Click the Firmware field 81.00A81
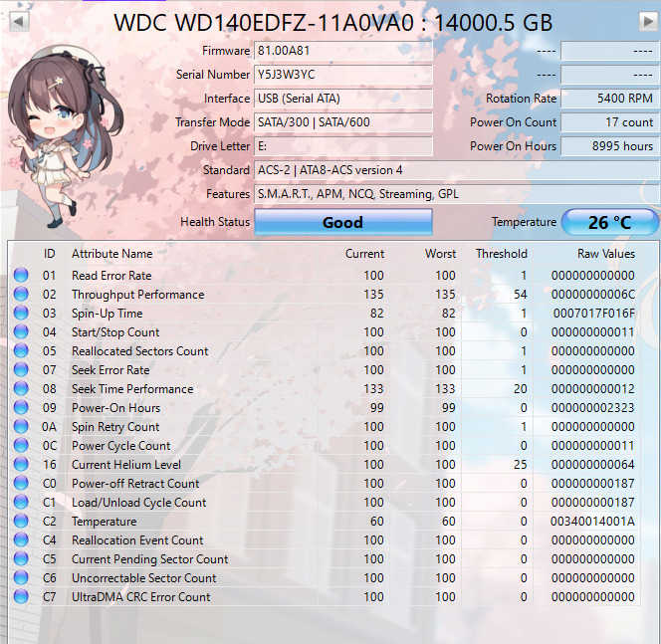The image size is (661, 644). pyautogui.click(x=343, y=51)
